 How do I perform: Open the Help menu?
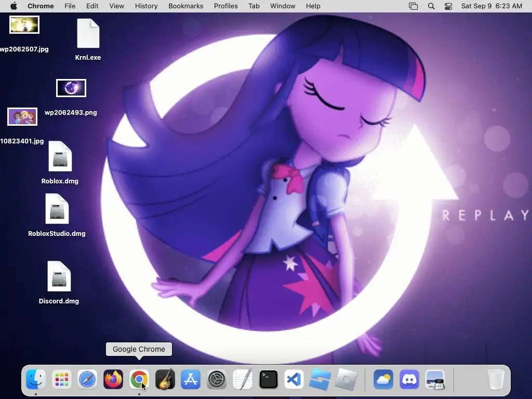pyautogui.click(x=313, y=6)
